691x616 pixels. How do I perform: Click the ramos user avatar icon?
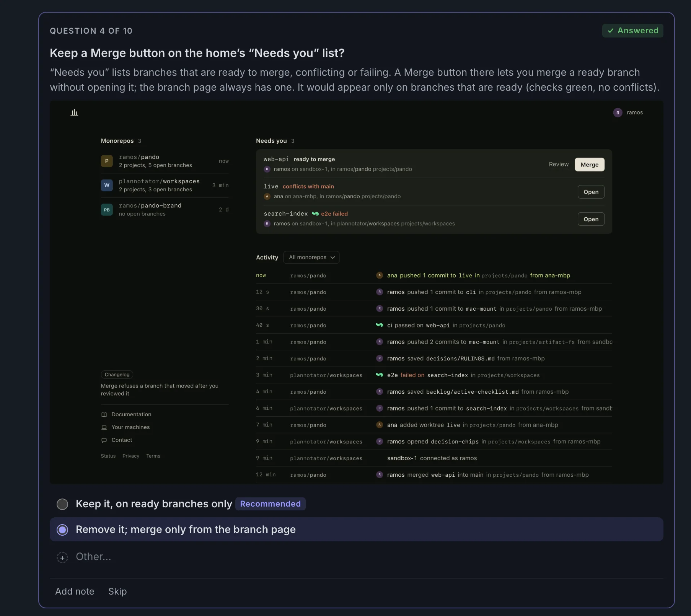pyautogui.click(x=618, y=112)
